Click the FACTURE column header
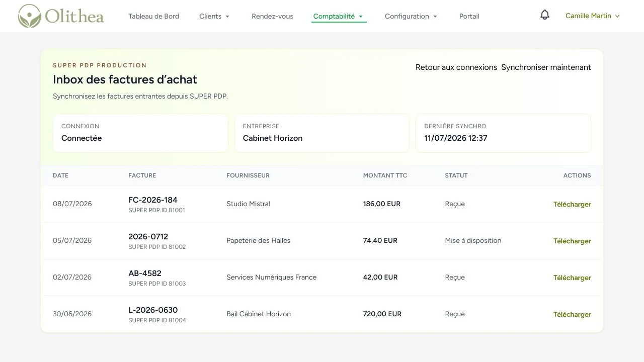Viewport: 644px width, 362px height. point(142,175)
